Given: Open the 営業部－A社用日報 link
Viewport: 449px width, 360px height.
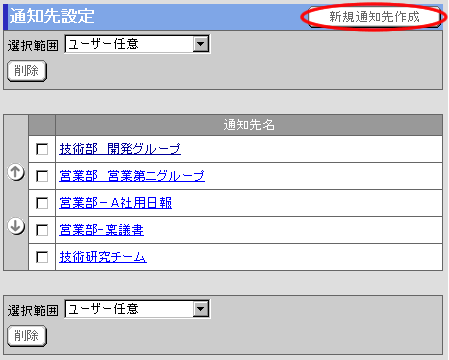Looking at the screenshot, I should 116,203.
